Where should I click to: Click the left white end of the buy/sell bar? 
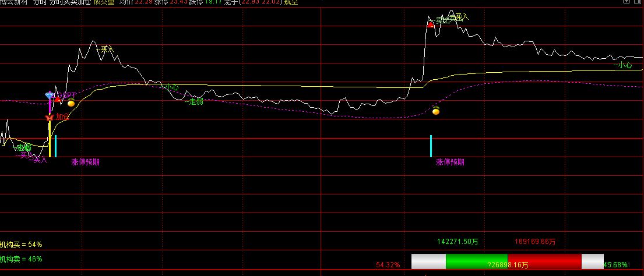(429, 261)
